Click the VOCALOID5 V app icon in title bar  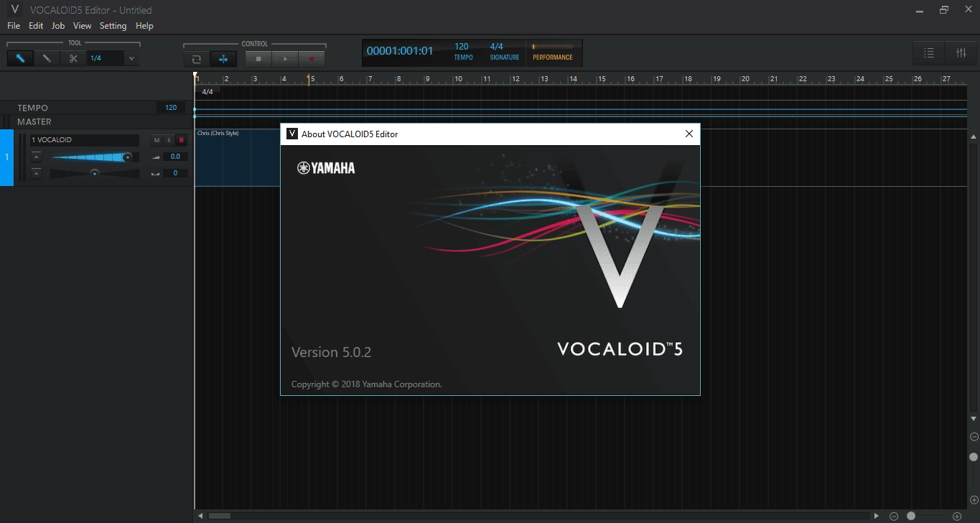click(14, 9)
